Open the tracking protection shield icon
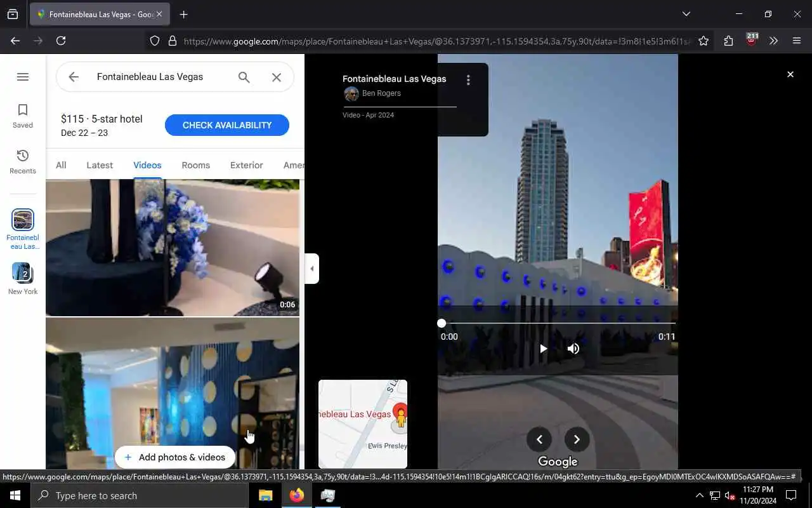 (x=155, y=41)
